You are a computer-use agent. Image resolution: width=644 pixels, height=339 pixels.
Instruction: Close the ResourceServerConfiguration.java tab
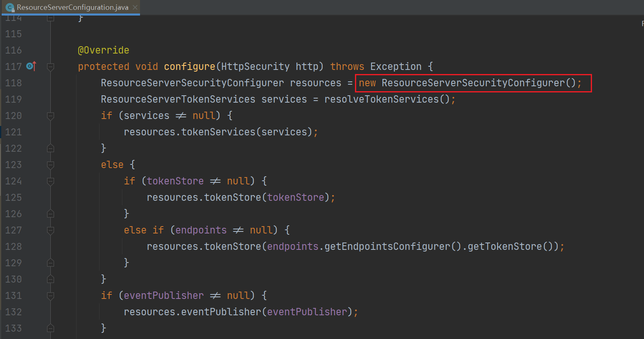click(135, 7)
